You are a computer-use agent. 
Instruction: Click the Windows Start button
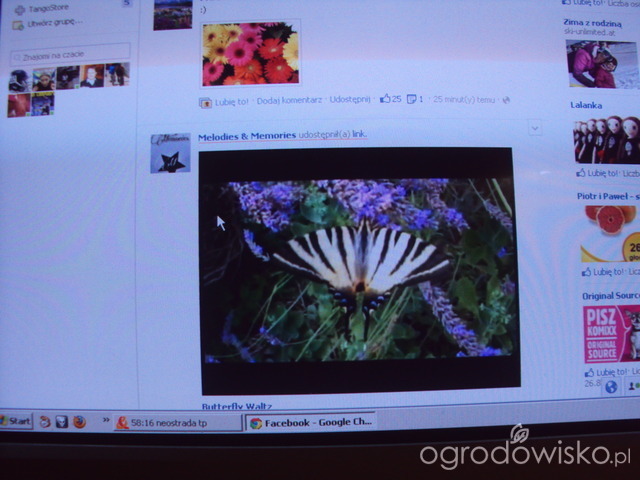[x=14, y=422]
